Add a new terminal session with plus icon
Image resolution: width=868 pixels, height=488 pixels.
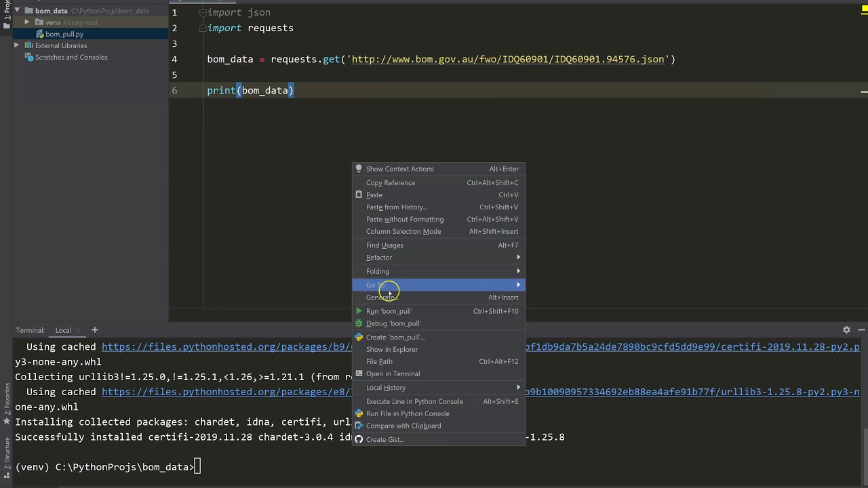[x=95, y=330]
